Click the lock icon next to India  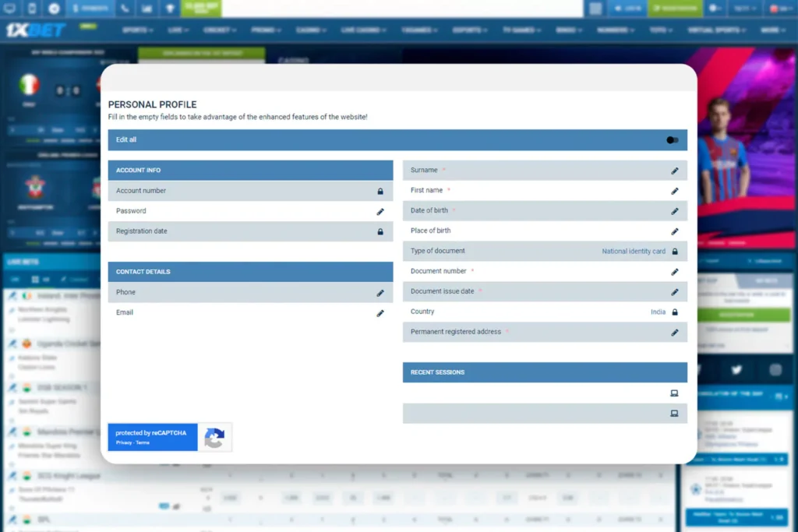click(x=675, y=312)
